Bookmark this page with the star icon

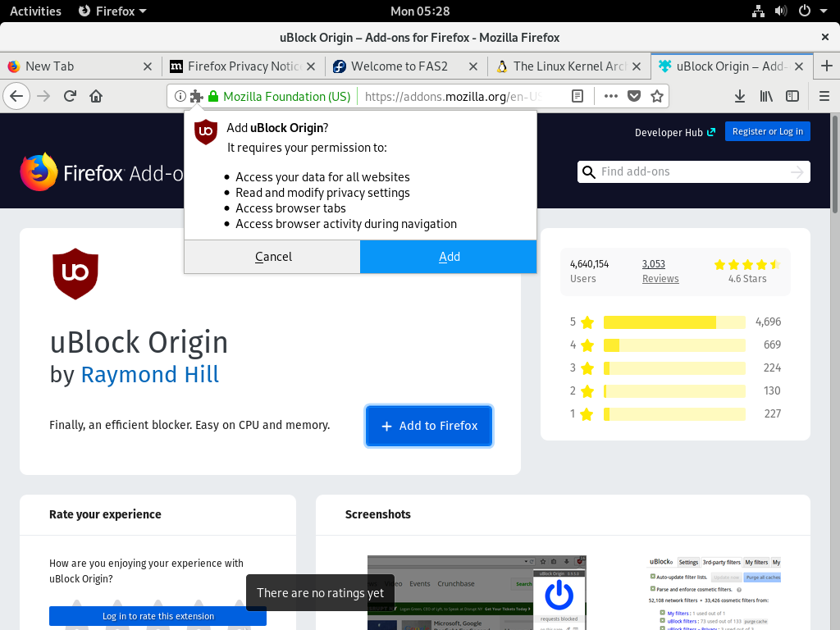tap(657, 97)
